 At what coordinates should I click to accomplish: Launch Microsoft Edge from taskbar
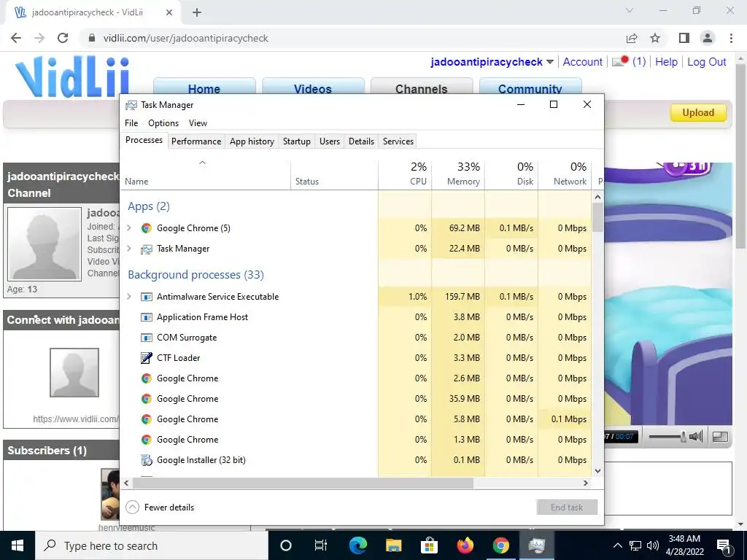coord(357,545)
